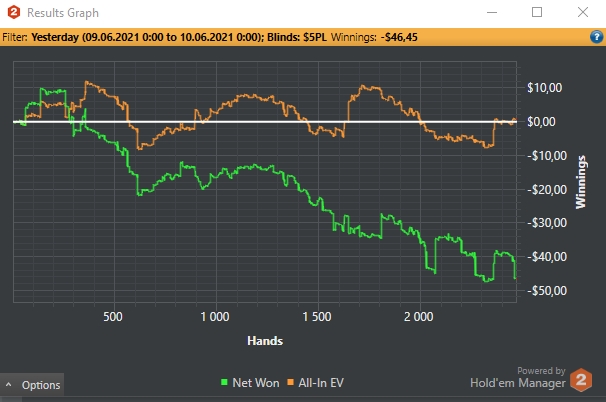Screen dimensions: 606x402
Task: Click the 500 hands axis label
Action: tap(113, 317)
